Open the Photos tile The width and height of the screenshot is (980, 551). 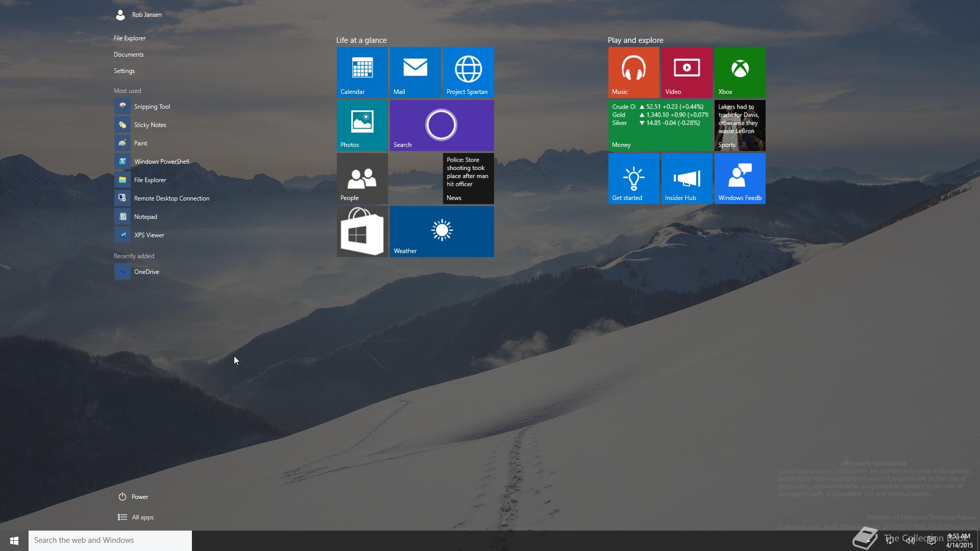[x=362, y=126]
